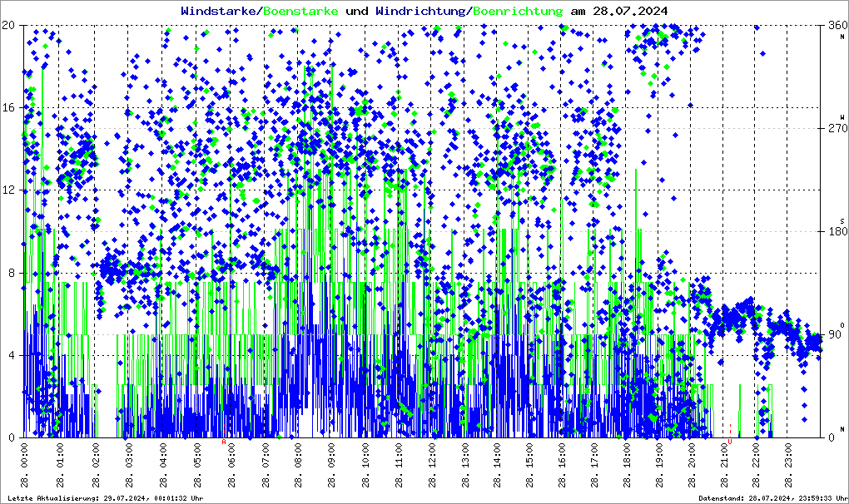Click the 90 O direction label
This screenshot has height=504, width=849.
(836, 334)
